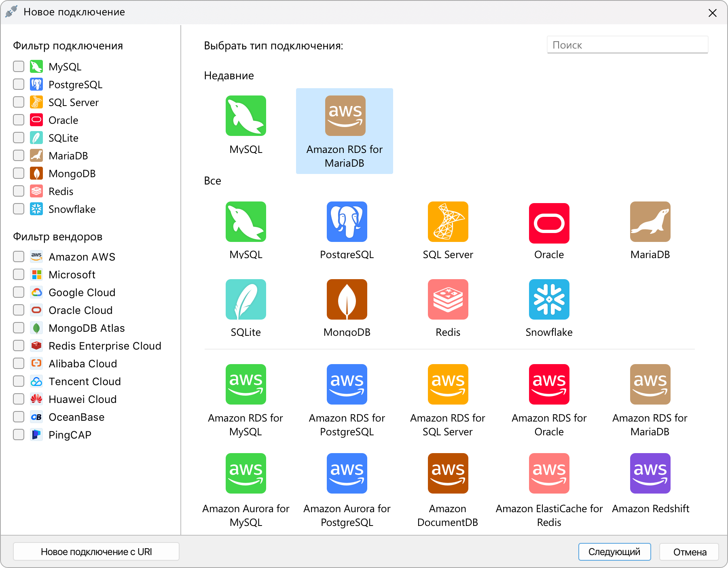Click the Следующий button
Image resolution: width=728 pixels, height=568 pixels.
click(614, 552)
